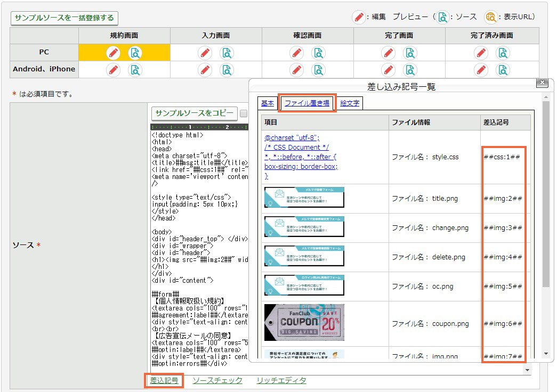Edit the Android、iPhone 完了画面 pencil icon
This screenshot has width=557, height=392.
point(388,70)
